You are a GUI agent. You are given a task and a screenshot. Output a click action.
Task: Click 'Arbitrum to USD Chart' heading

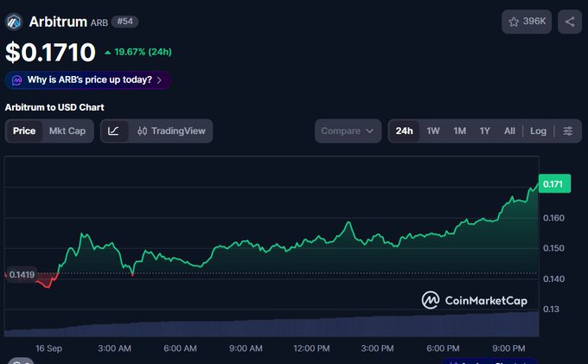(x=54, y=107)
